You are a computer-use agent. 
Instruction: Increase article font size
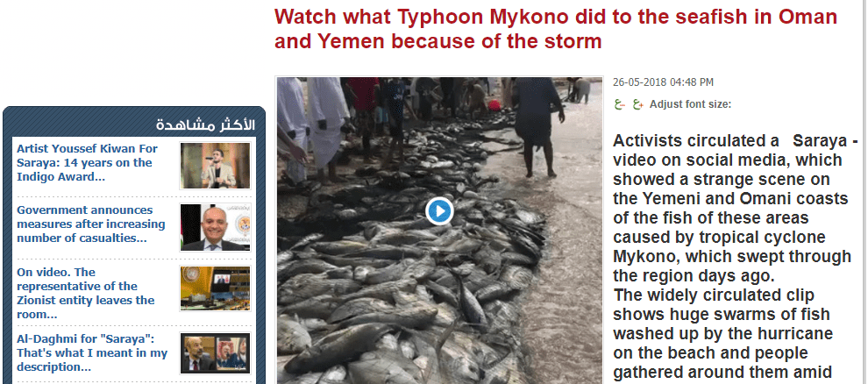638,104
